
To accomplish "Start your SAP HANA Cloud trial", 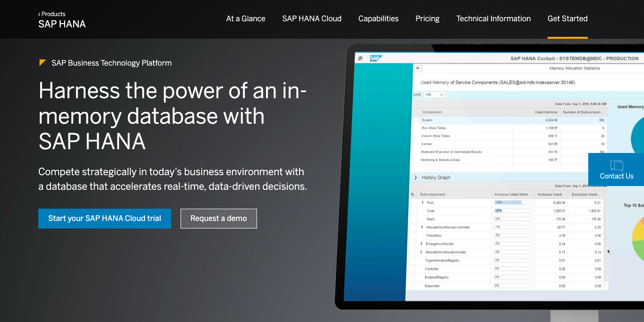I will 104,219.
